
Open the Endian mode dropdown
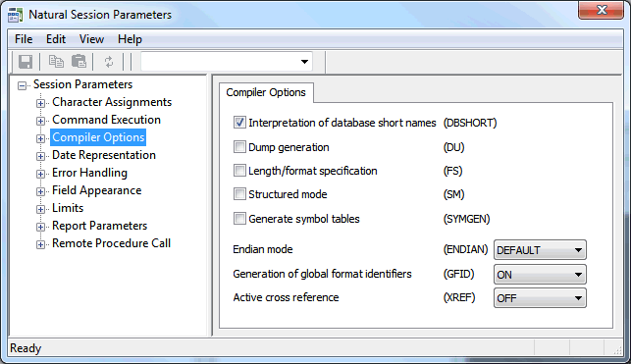[x=540, y=250]
